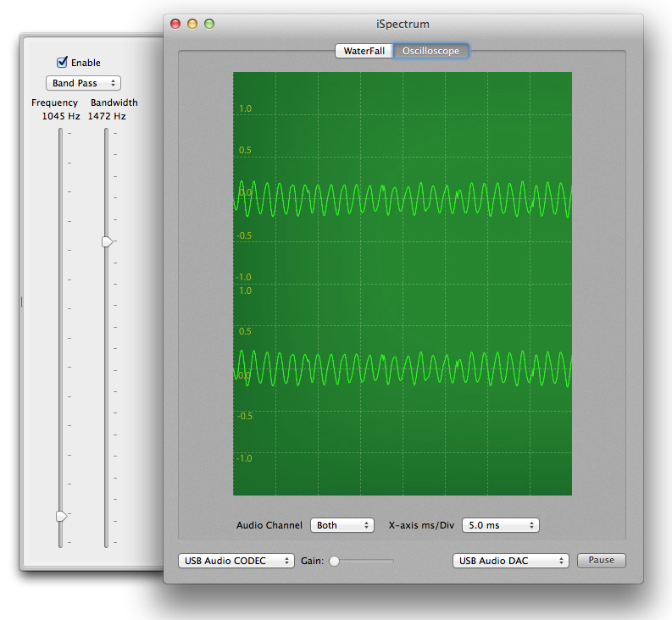672x620 pixels.
Task: Click the 1045 Hz frequency value
Action: point(61,116)
